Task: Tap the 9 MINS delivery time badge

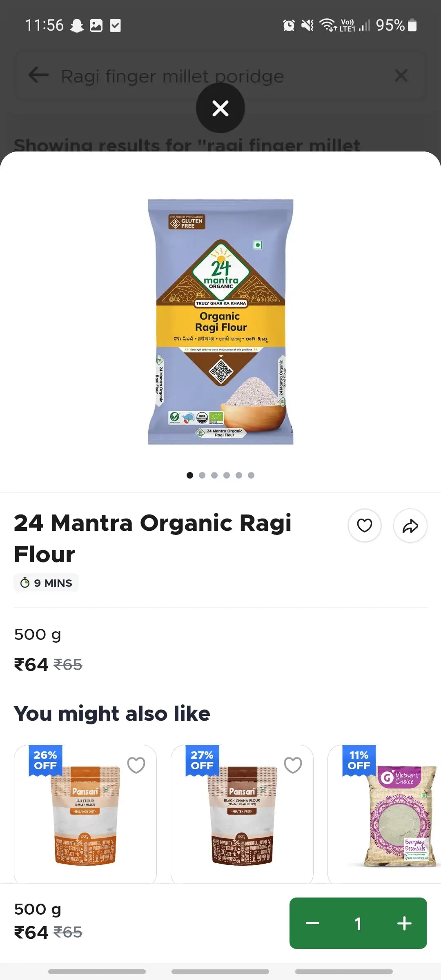Action: [x=47, y=583]
